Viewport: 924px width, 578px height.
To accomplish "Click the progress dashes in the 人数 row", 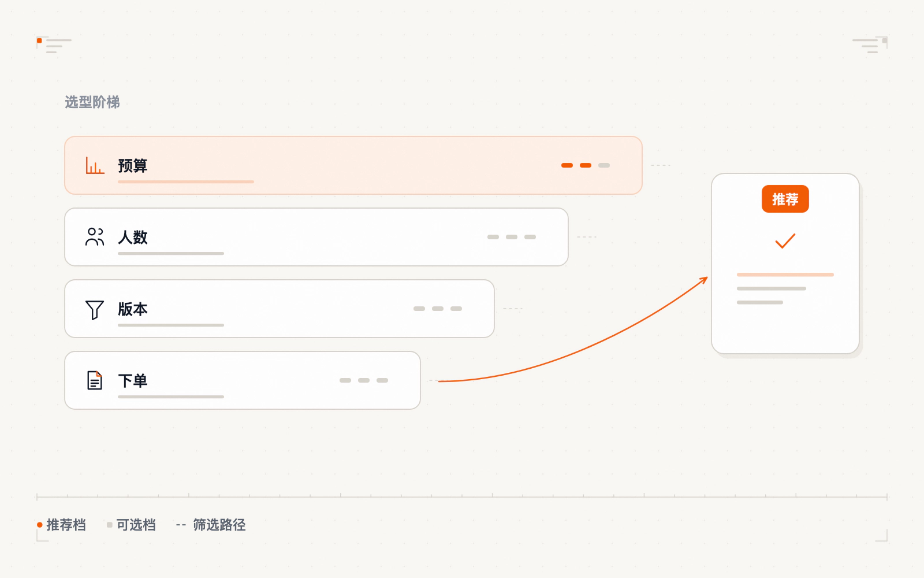I will (512, 237).
